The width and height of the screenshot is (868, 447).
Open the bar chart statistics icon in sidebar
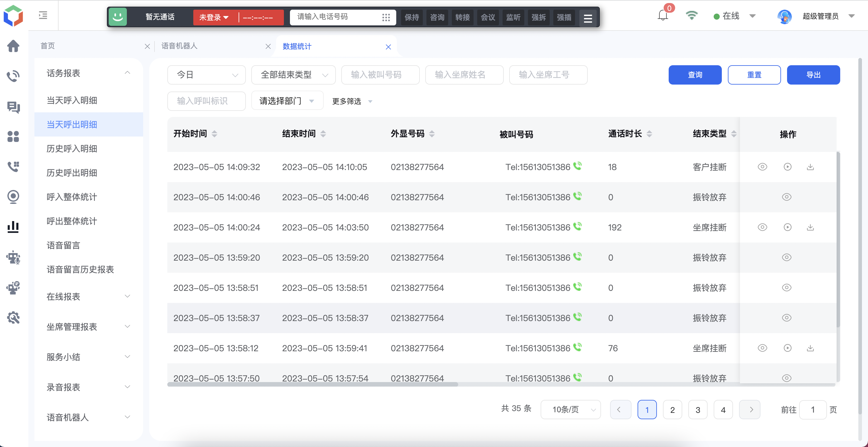(x=13, y=227)
